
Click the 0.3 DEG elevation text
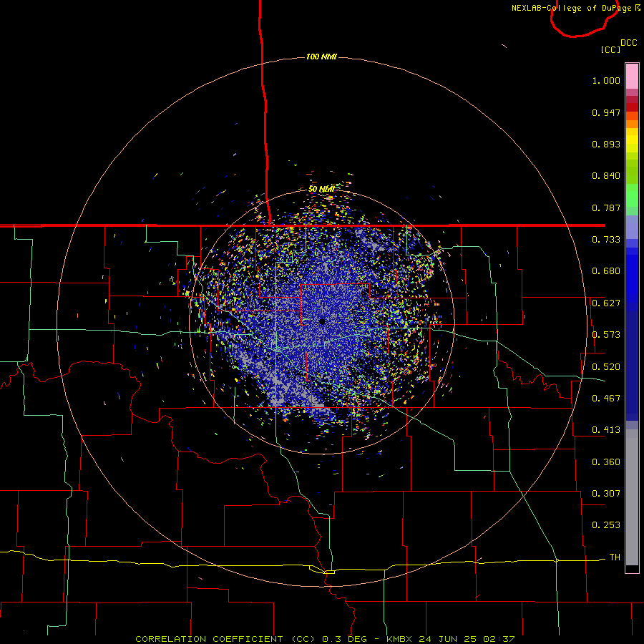coord(343,639)
